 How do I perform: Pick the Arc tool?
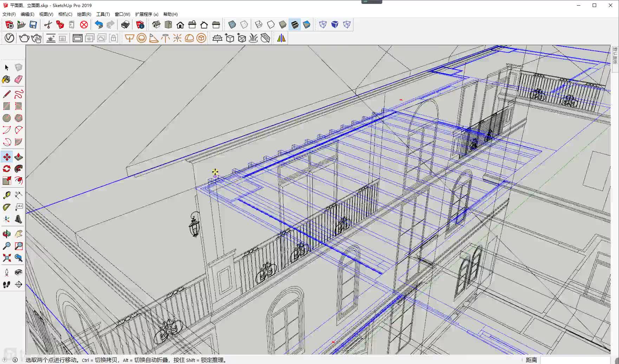(x=7, y=130)
